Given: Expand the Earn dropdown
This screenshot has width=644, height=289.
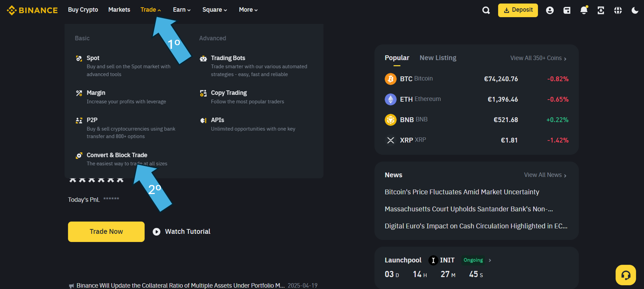Looking at the screenshot, I should (182, 10).
